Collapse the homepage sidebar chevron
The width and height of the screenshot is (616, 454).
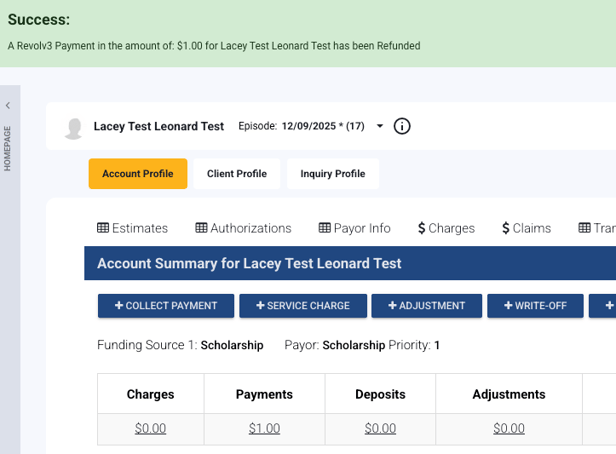[x=8, y=105]
